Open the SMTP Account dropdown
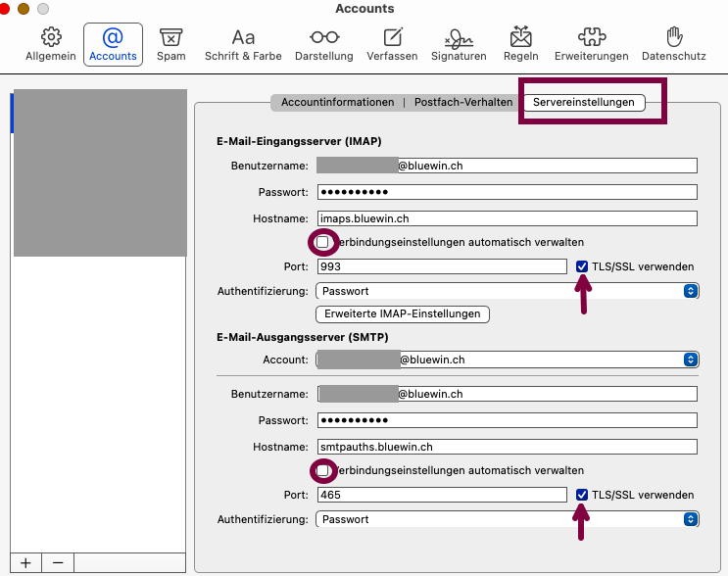This screenshot has height=576, width=728. [507, 360]
